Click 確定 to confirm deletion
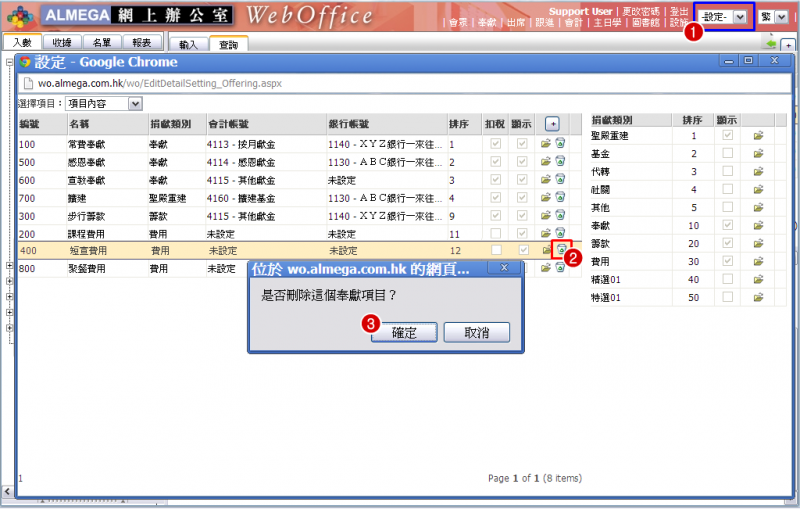 click(x=404, y=332)
